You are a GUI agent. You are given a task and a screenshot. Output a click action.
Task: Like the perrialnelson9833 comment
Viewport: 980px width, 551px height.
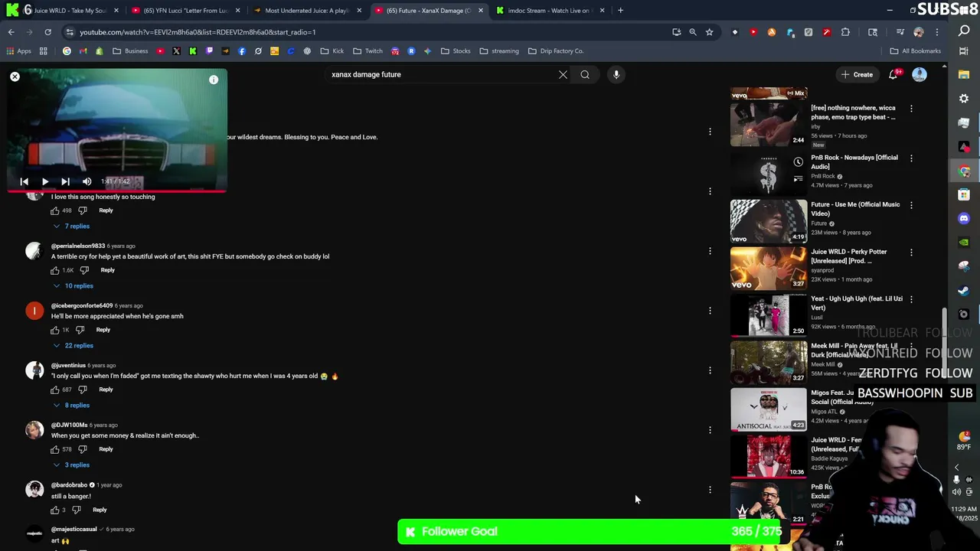(x=55, y=270)
